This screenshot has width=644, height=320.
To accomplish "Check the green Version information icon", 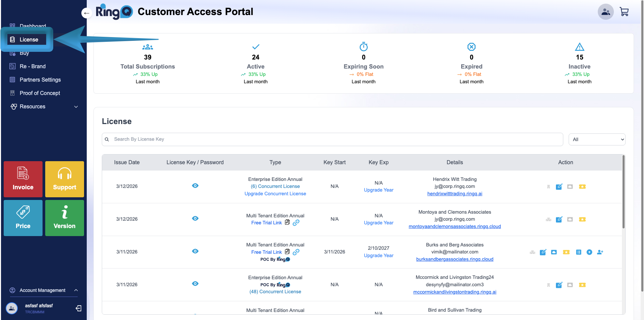I will click(64, 218).
